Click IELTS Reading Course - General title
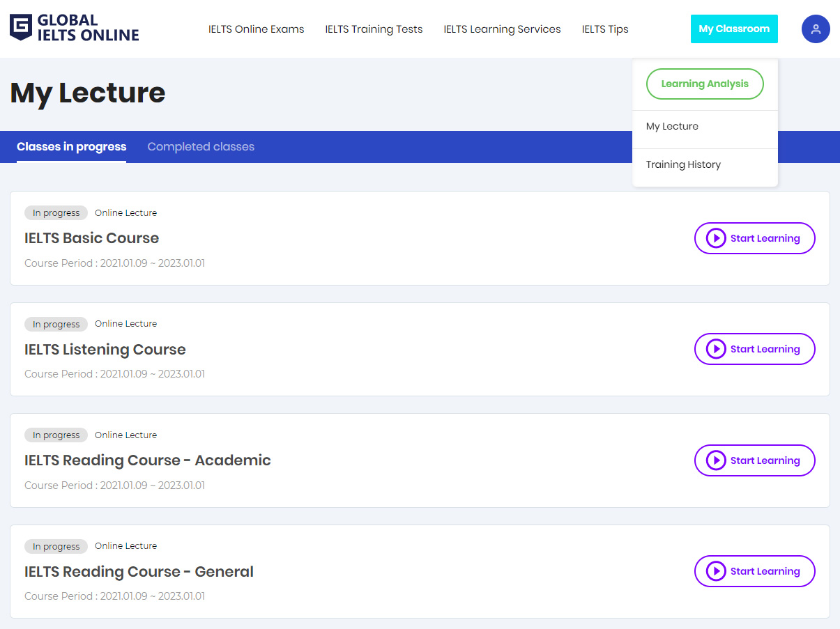The image size is (840, 629). [139, 572]
